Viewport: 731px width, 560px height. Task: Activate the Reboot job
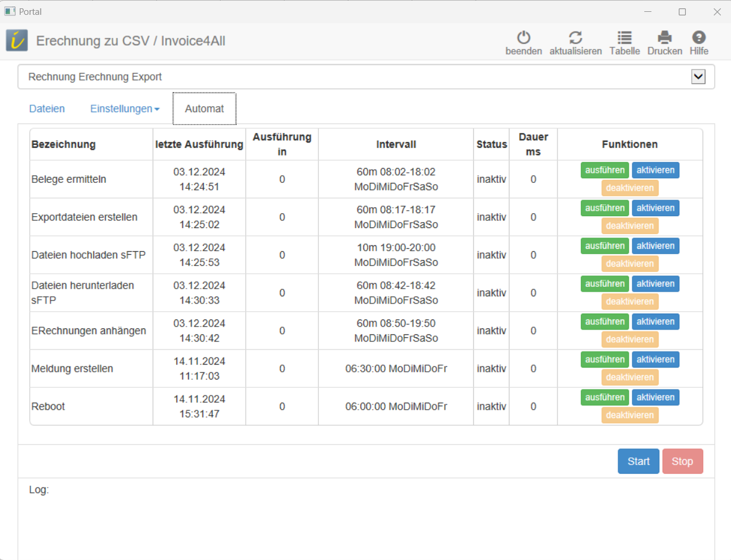655,397
